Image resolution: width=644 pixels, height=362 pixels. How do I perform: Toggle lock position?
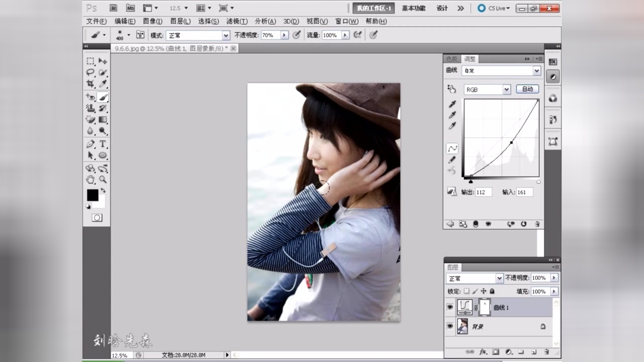484,291
